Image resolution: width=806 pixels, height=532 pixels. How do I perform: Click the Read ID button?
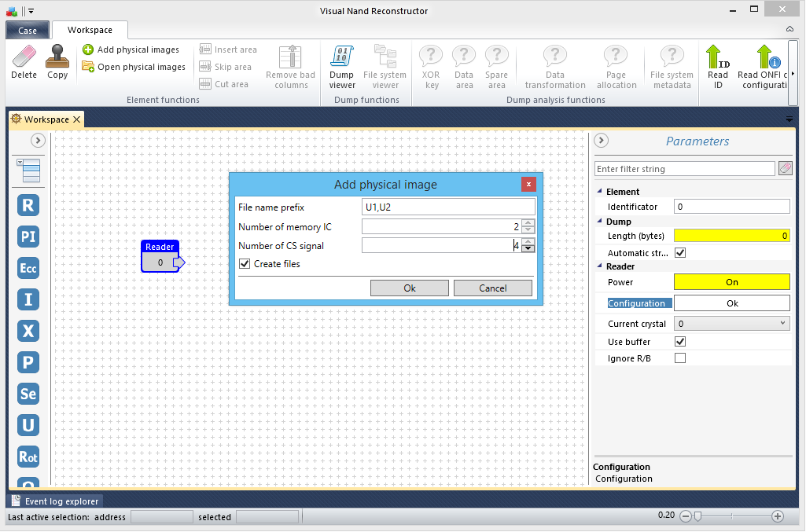click(x=718, y=67)
